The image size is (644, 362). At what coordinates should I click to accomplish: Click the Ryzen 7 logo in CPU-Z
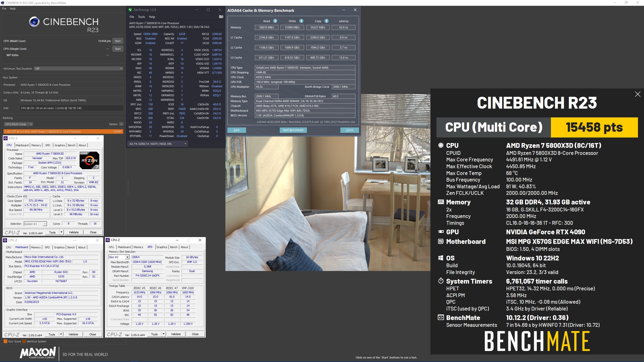coord(89,160)
